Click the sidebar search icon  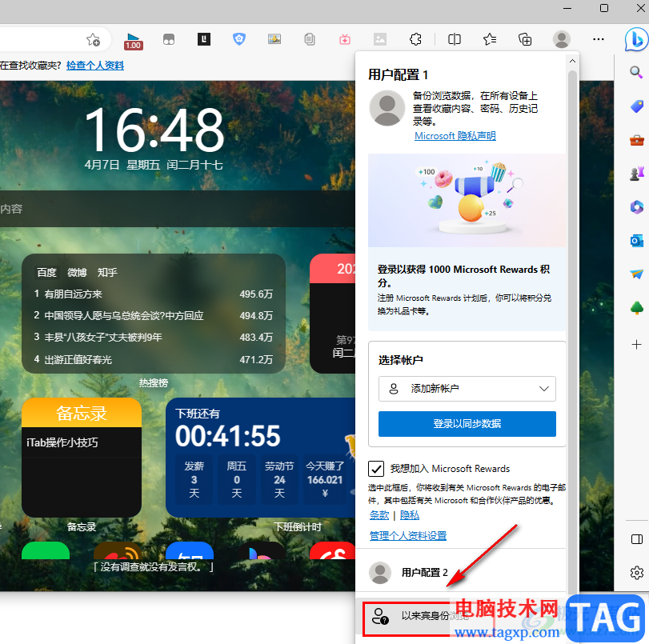pos(636,73)
